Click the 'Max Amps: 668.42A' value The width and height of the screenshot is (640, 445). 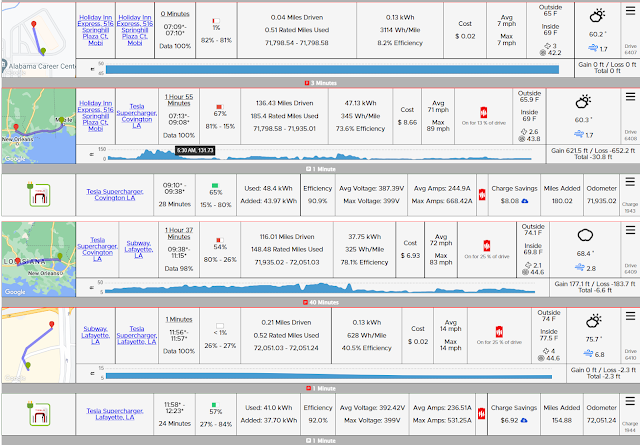click(x=441, y=201)
